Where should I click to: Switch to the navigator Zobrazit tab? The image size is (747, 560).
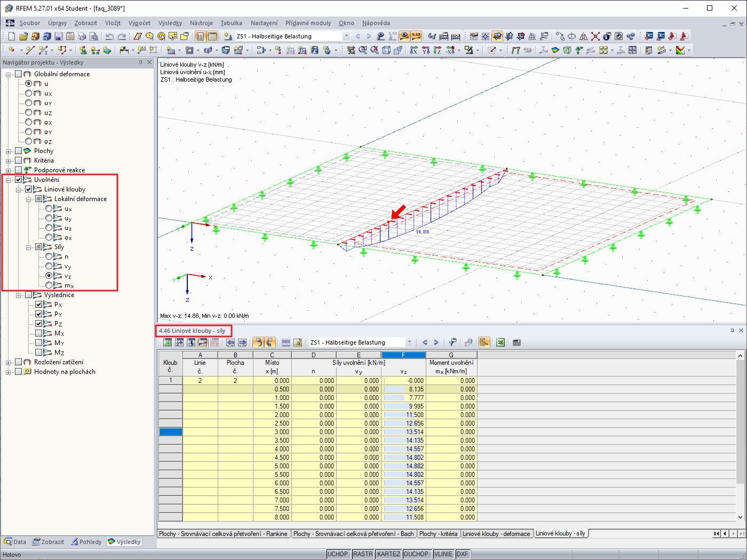(48, 542)
